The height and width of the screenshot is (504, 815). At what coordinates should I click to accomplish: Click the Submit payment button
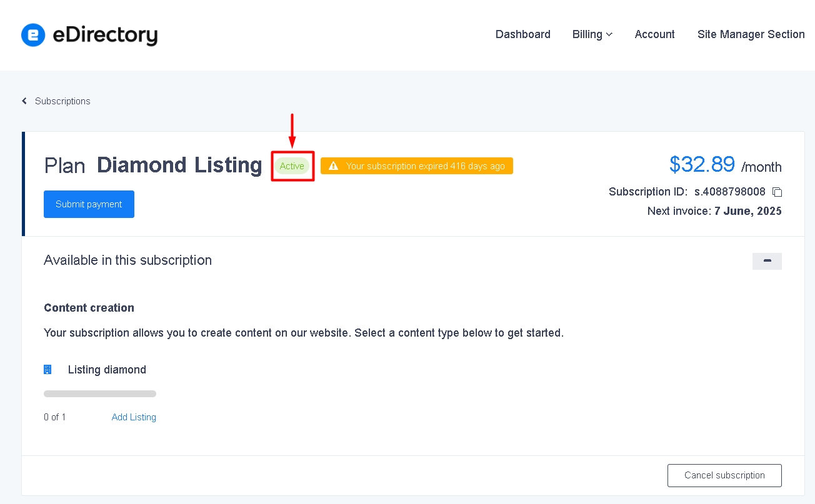[x=89, y=204]
